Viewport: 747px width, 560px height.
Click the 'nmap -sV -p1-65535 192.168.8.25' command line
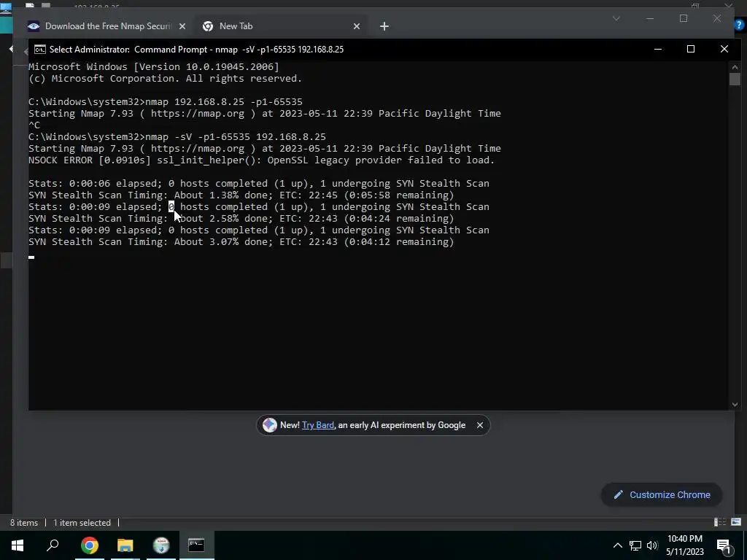(177, 137)
